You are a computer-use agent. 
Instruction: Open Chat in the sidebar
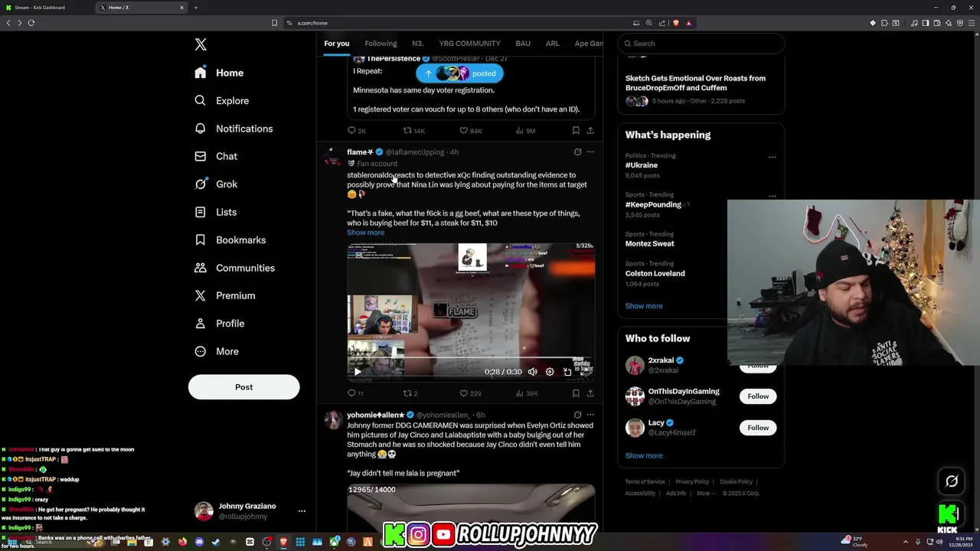pos(216,156)
